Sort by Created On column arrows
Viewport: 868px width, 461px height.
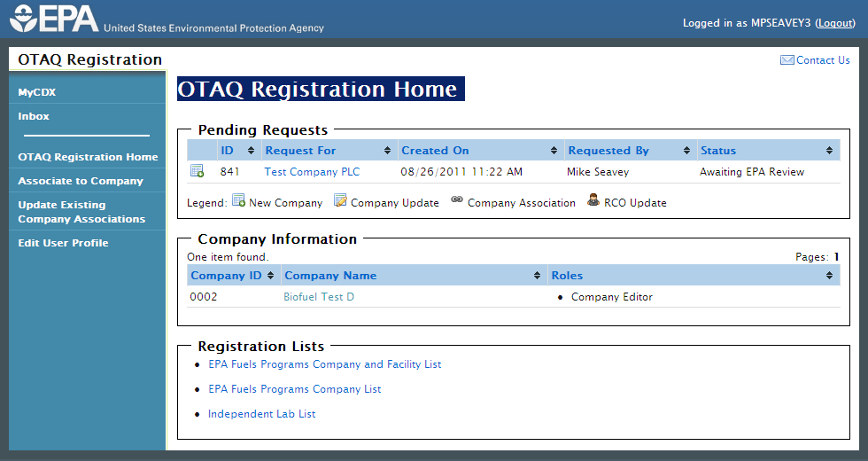(554, 150)
